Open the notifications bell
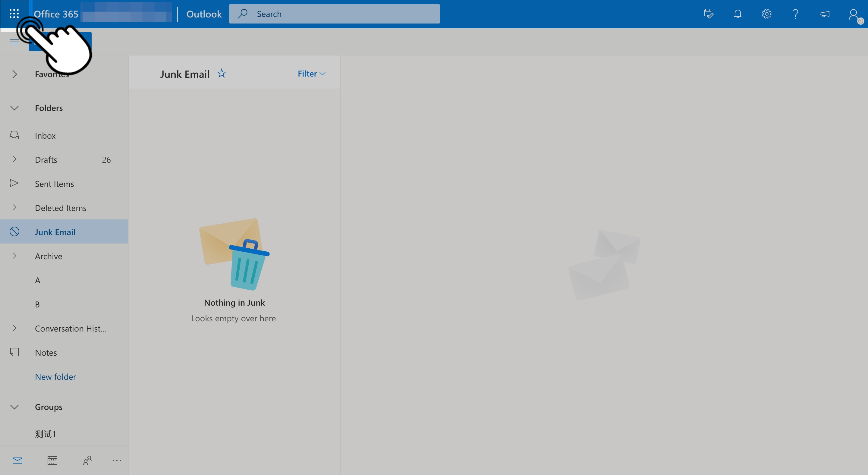 (737, 14)
